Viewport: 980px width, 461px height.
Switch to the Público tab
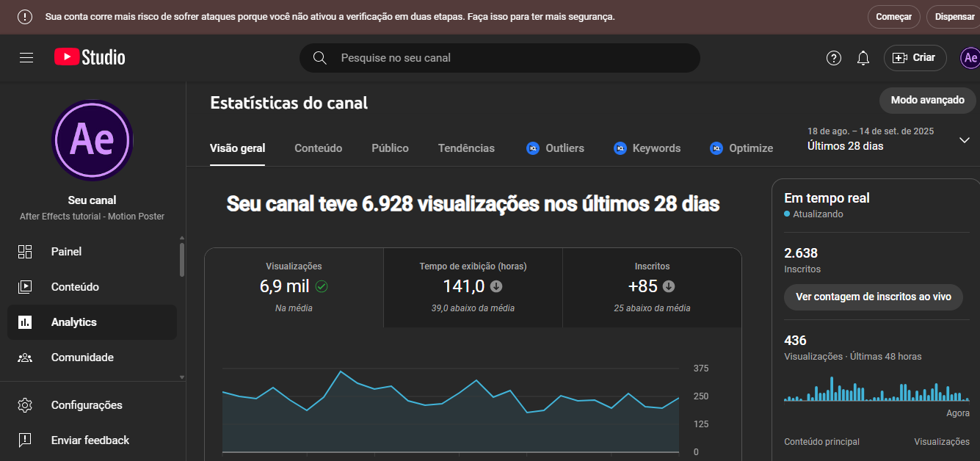click(390, 148)
